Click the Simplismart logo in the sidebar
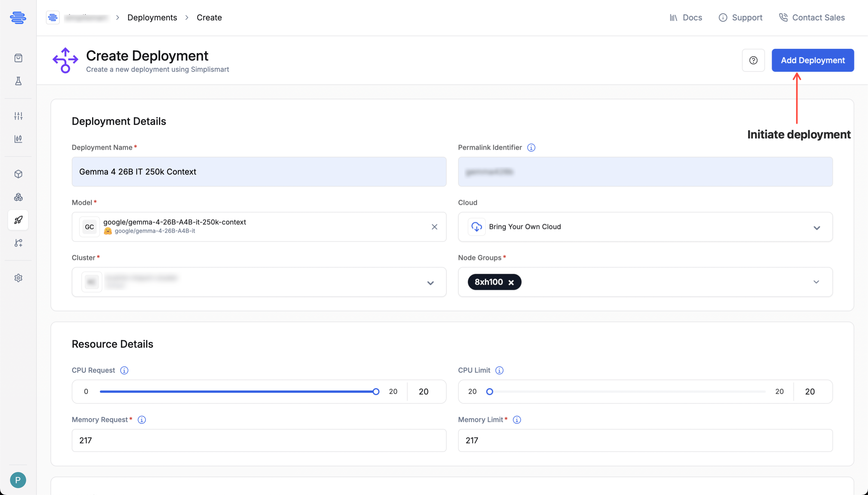This screenshot has width=868, height=495. click(18, 17)
